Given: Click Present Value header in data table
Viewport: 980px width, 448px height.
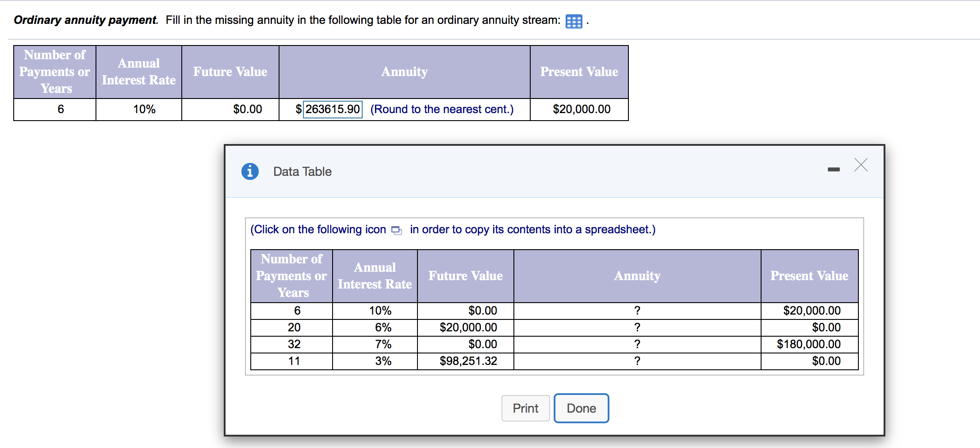Looking at the screenshot, I should pyautogui.click(x=809, y=276).
